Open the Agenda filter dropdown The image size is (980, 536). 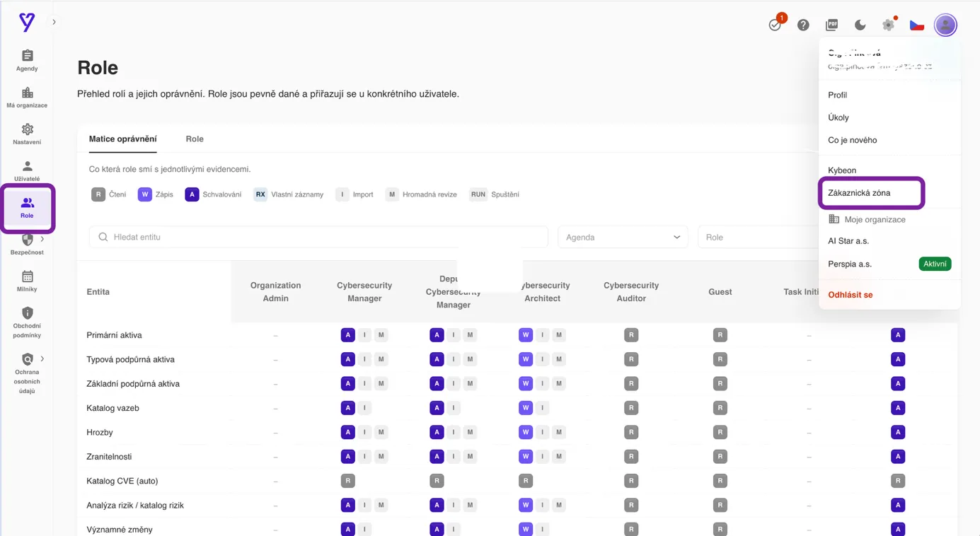click(623, 237)
